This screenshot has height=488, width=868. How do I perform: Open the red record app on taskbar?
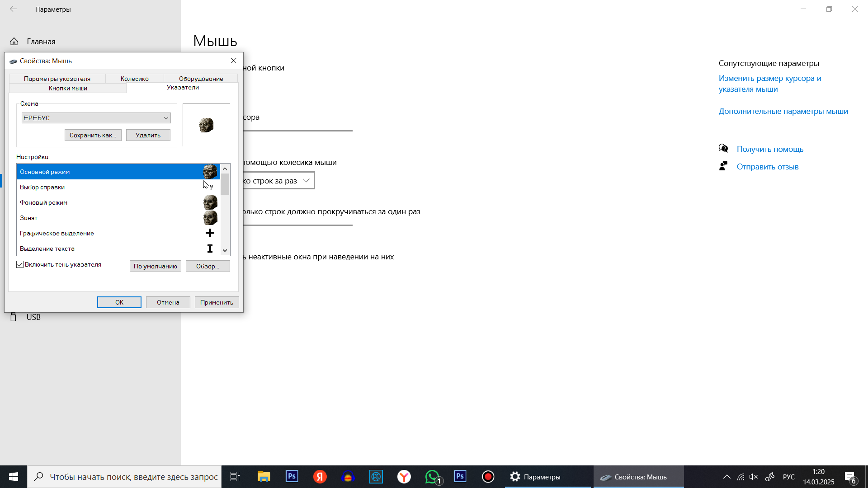coord(488,477)
